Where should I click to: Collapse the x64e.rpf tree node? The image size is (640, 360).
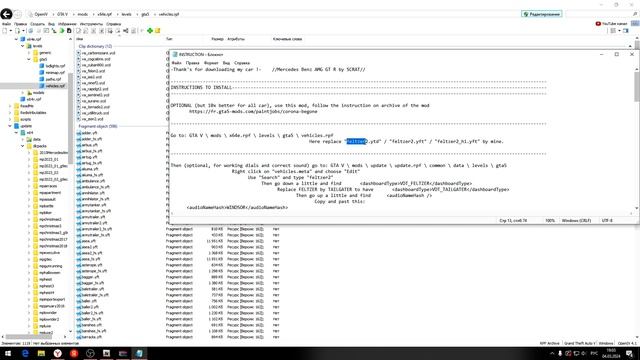[x=16, y=39]
